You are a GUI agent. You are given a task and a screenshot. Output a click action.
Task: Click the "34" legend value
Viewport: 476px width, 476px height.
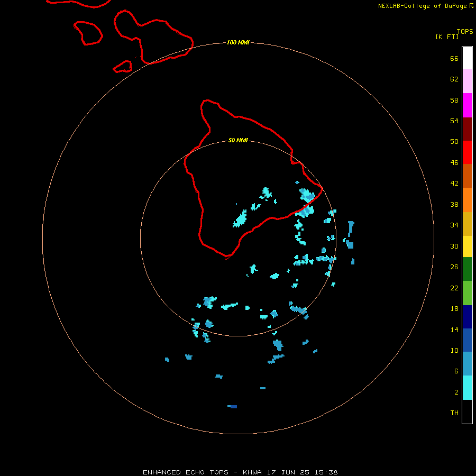click(454, 225)
